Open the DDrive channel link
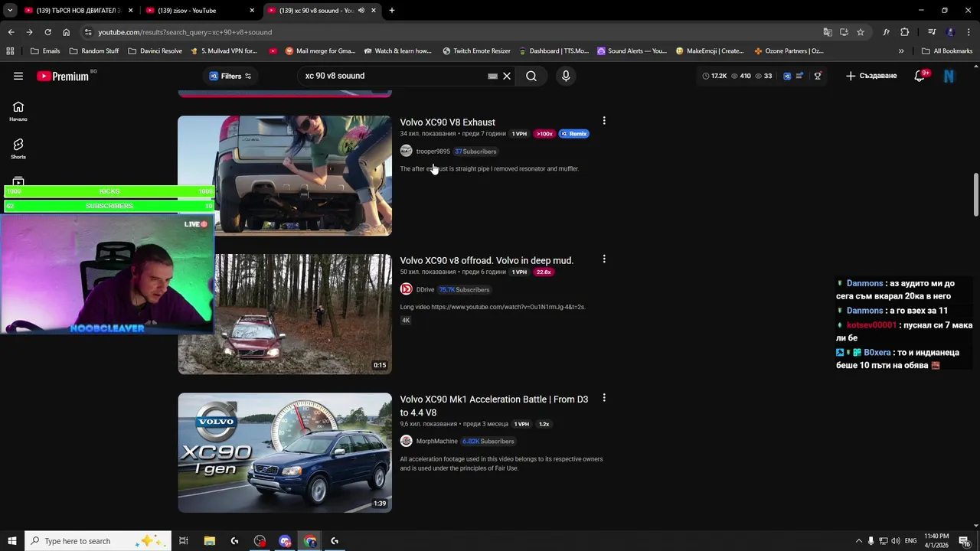 click(425, 290)
